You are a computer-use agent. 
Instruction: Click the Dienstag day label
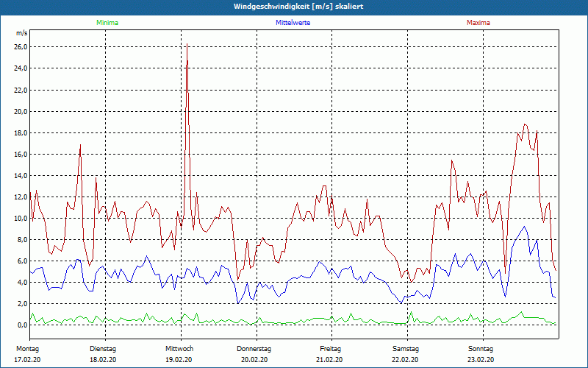103,349
